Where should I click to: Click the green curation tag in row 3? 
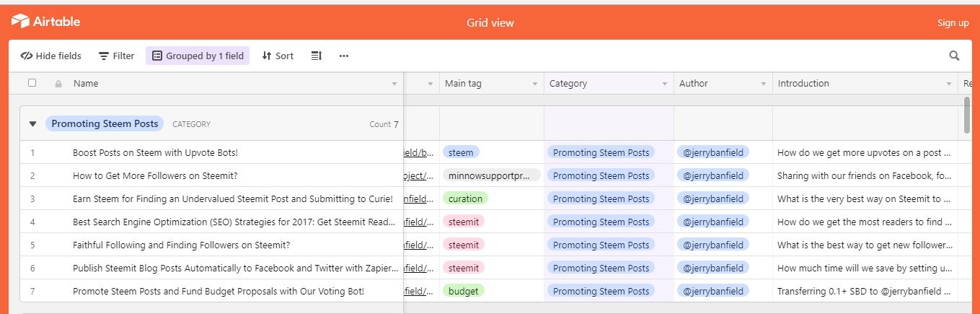click(x=465, y=199)
